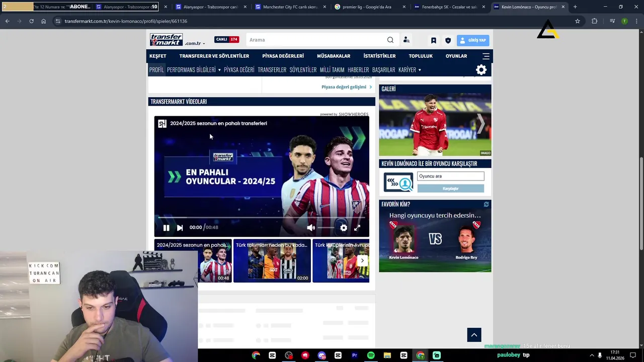
Task: Open browser home page
Action: point(43,21)
